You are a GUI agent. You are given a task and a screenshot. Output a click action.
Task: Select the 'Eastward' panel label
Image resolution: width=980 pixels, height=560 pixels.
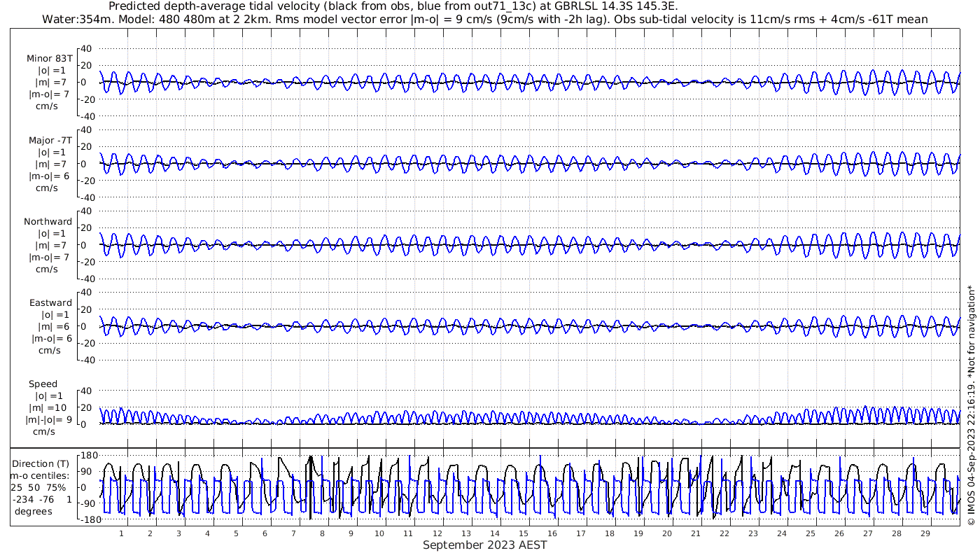50,302
